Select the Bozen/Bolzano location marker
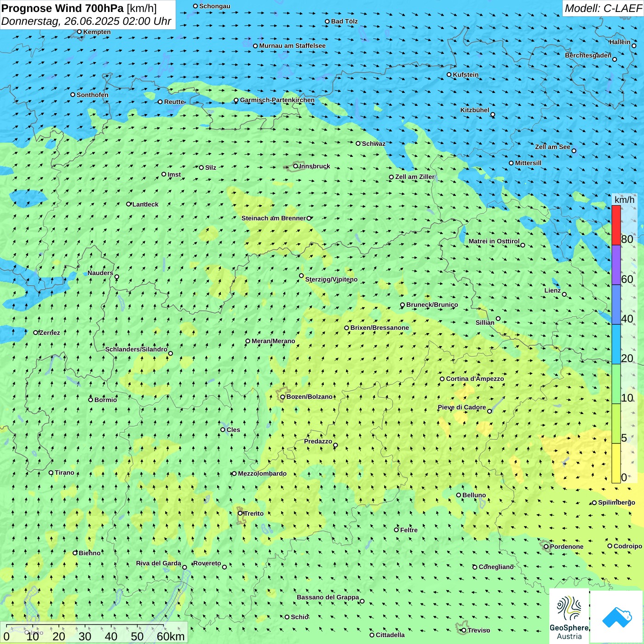This screenshot has height=644, width=644. (x=282, y=397)
